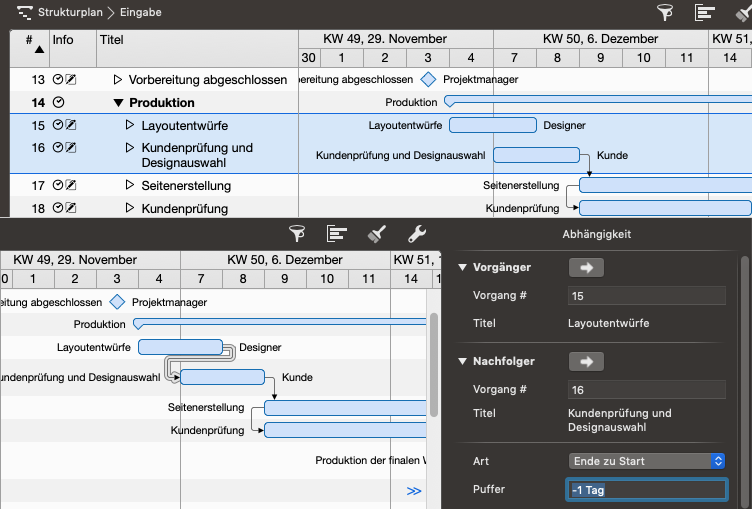Click the paintbrush style icon in lower toolbar

(377, 233)
